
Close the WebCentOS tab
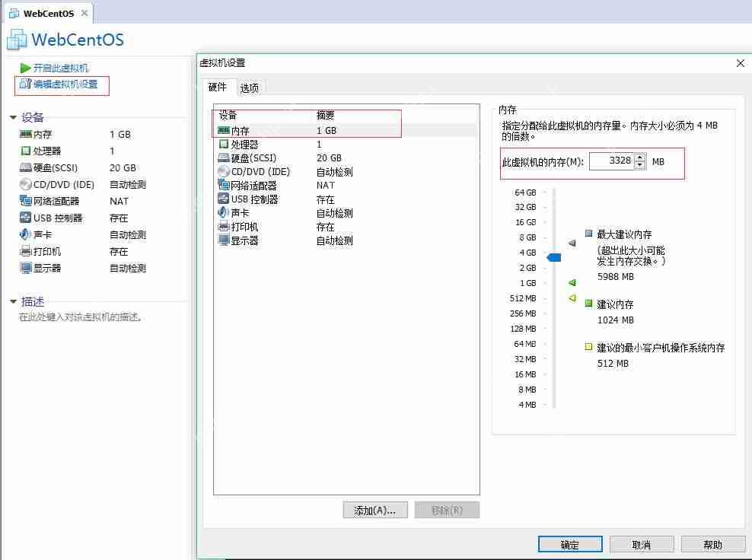click(x=84, y=13)
